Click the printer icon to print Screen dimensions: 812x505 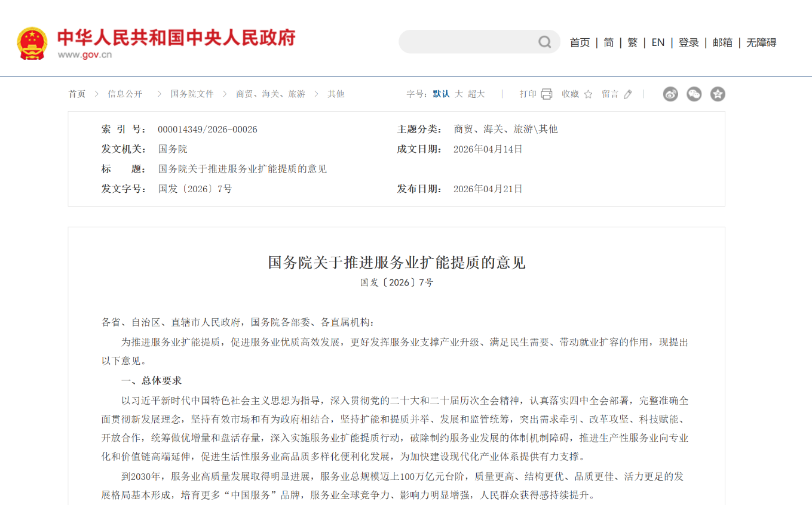[546, 94]
